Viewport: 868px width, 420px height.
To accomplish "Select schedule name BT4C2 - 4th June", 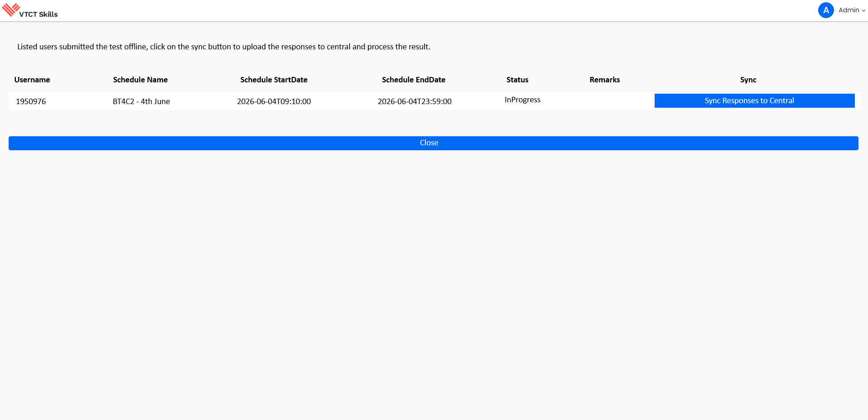I will click(x=141, y=101).
